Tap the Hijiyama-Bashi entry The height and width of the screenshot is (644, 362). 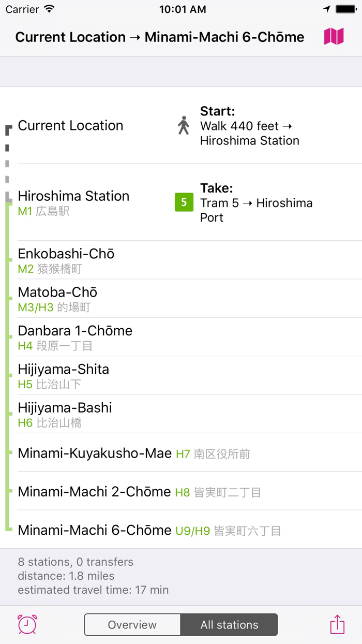pos(65,414)
